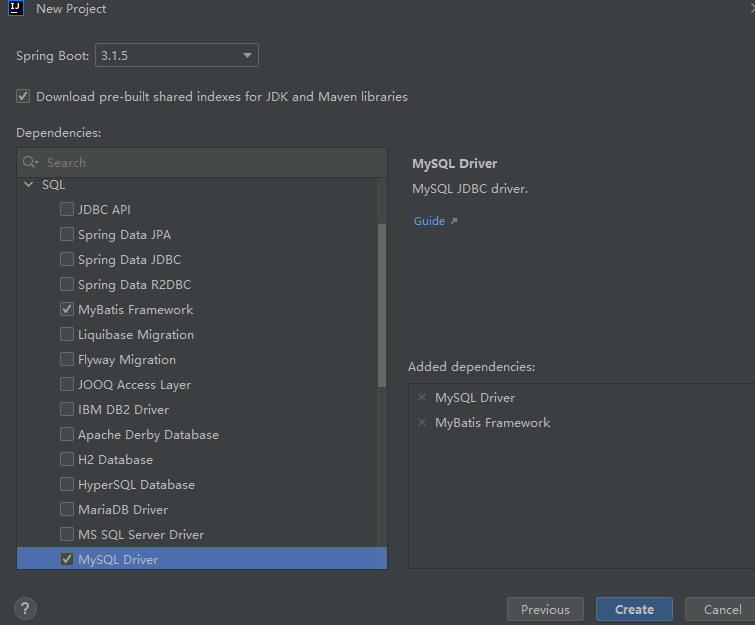
Task: Enable IBM DB2 Driver checkbox
Action: click(x=66, y=409)
